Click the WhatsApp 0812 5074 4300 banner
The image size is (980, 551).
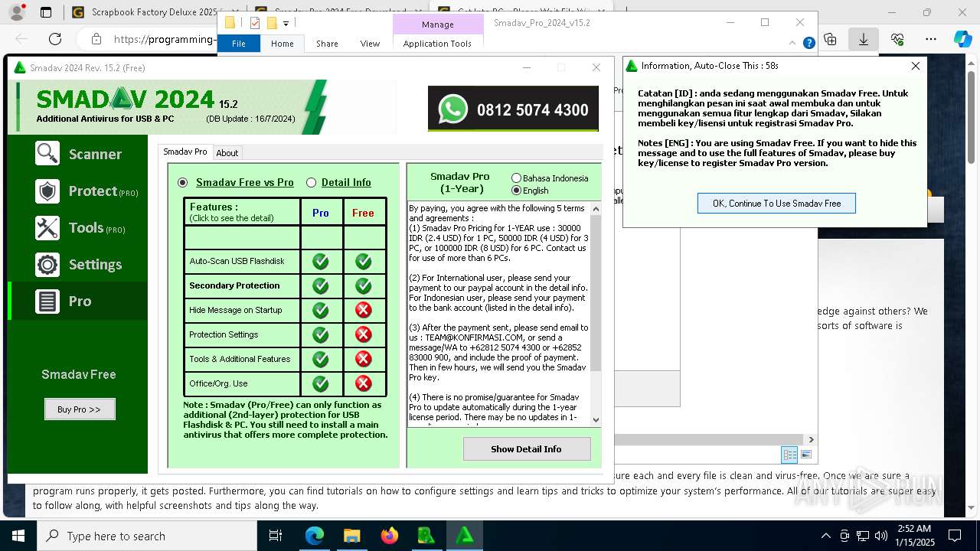pyautogui.click(x=513, y=109)
